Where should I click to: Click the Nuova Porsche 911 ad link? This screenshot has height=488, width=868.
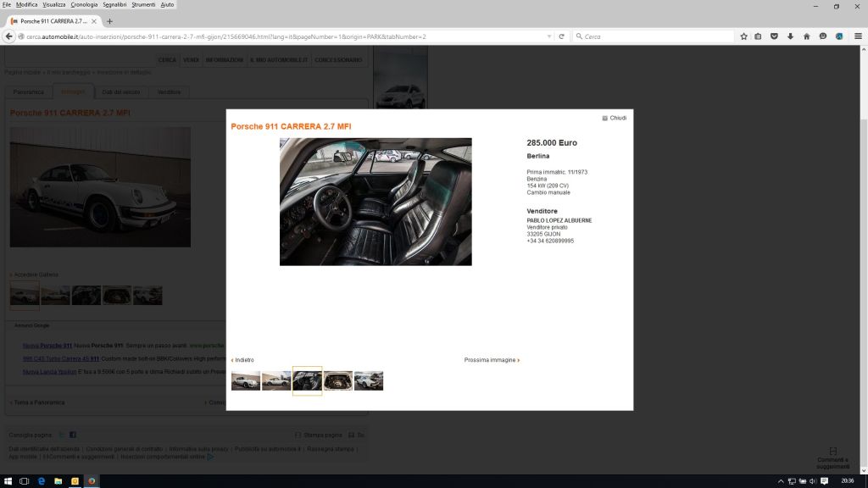tap(47, 346)
